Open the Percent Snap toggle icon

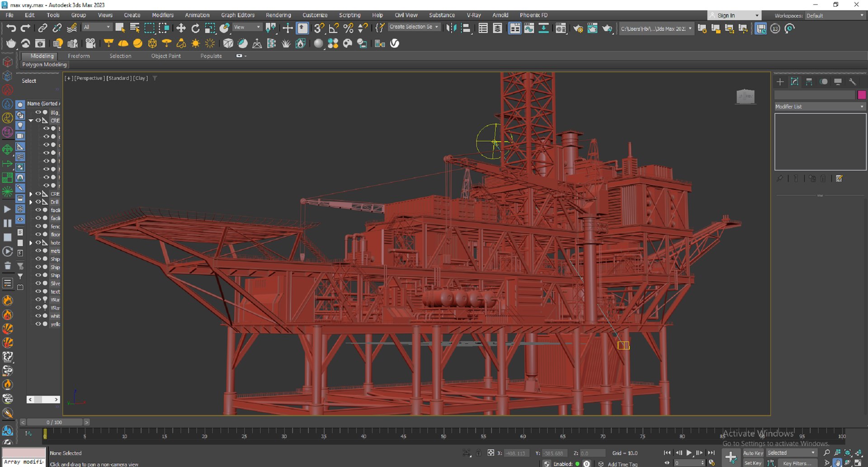click(x=348, y=28)
